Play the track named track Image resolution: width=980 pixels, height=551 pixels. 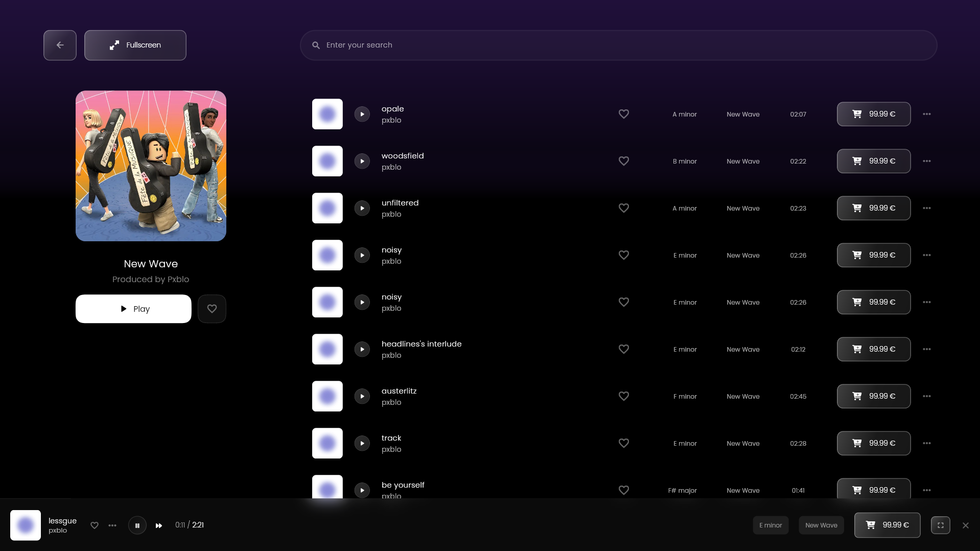pyautogui.click(x=362, y=443)
